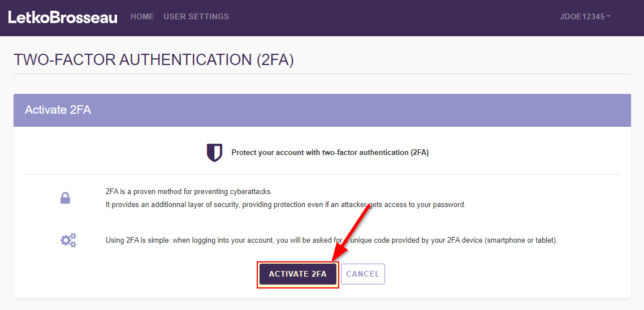Open USER SETTINGS in the navigation bar
644x310 pixels.
[196, 17]
